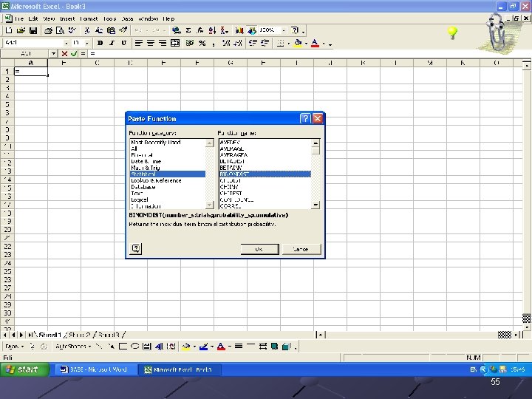The width and height of the screenshot is (532, 399).
Task: Toggle Bold formatting button
Action: click(100, 43)
